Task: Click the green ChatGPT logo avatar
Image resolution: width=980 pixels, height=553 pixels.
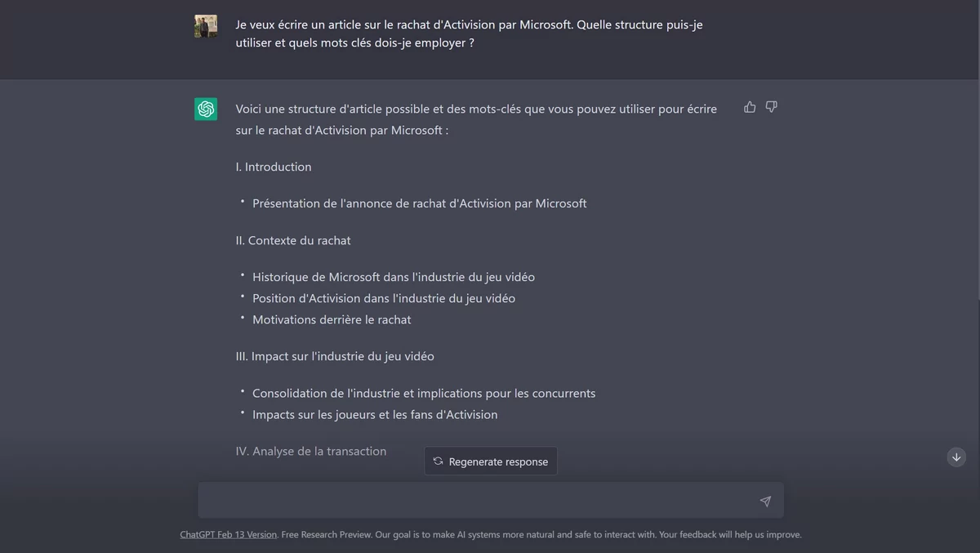Action: click(206, 109)
